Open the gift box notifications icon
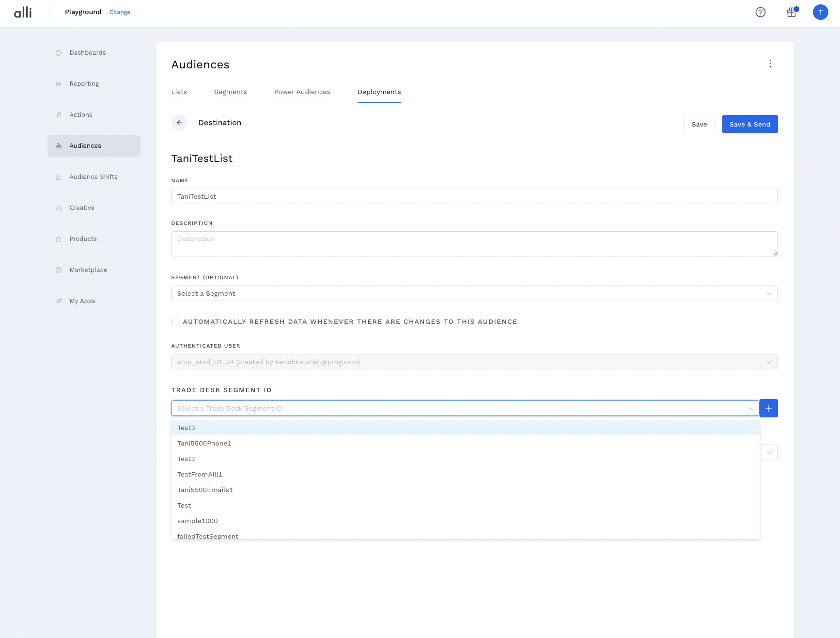Image resolution: width=840 pixels, height=638 pixels. (x=792, y=12)
